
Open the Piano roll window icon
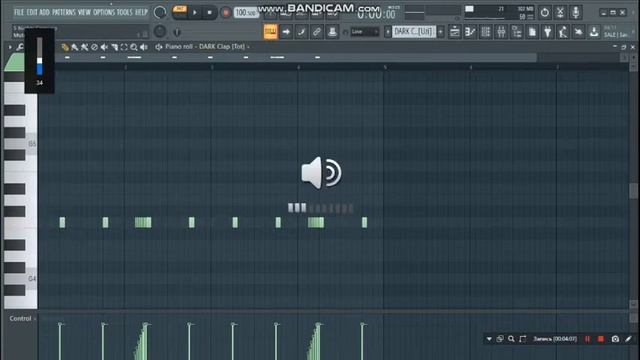tap(470, 31)
